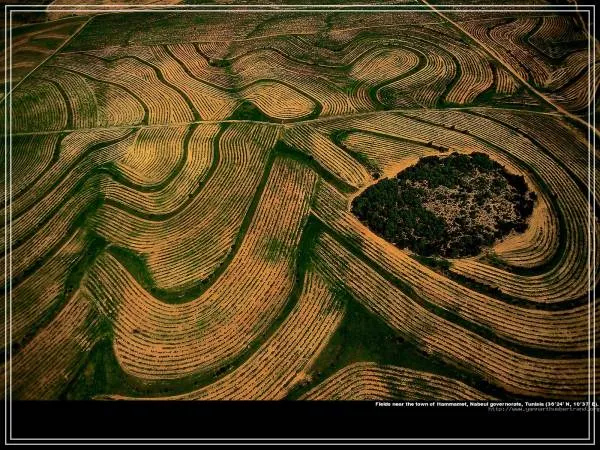Click the Hammamet fields caption text
The image size is (600, 450).
click(x=420, y=404)
